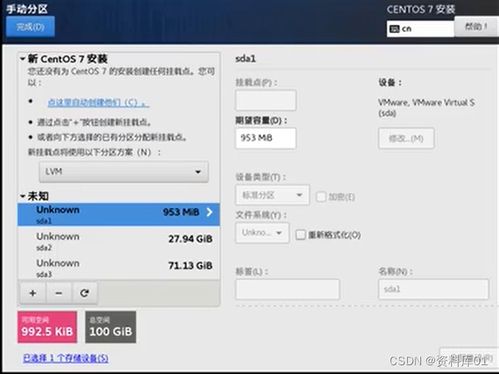Click the plus icon to add mount point
Screen dimensions: 499x374
point(33,293)
